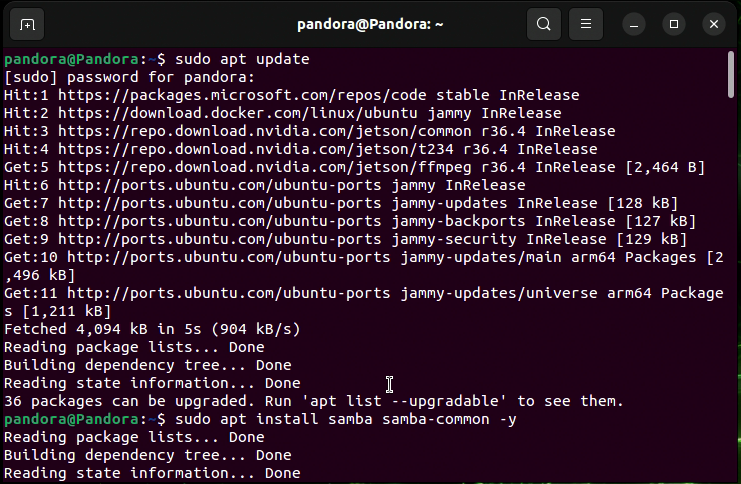Open the nvidia jetson/ffmpeg repo URL
Screen dimensions: 741x484
(x=252, y=167)
